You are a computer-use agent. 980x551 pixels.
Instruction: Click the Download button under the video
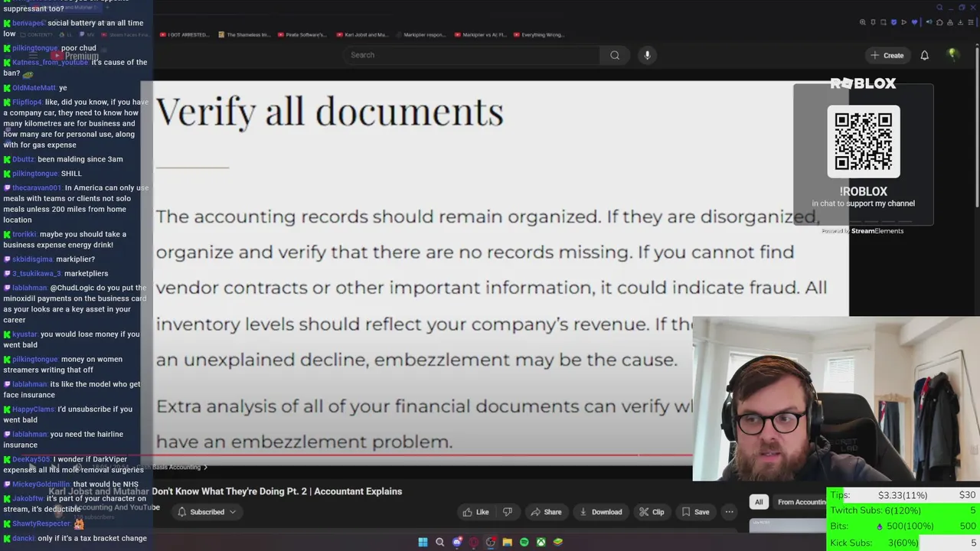601,512
